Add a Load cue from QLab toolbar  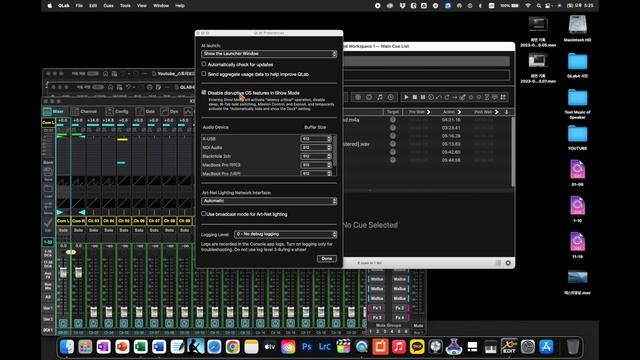[431, 97]
